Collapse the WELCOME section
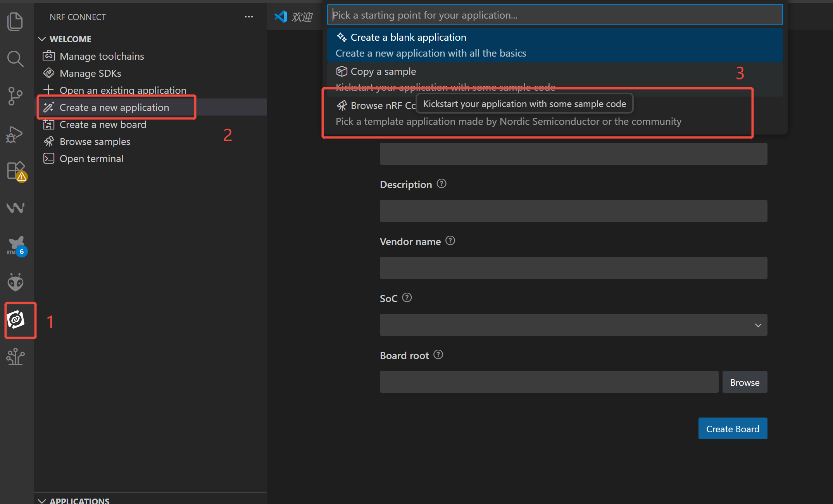This screenshot has height=504, width=833. pos(42,39)
